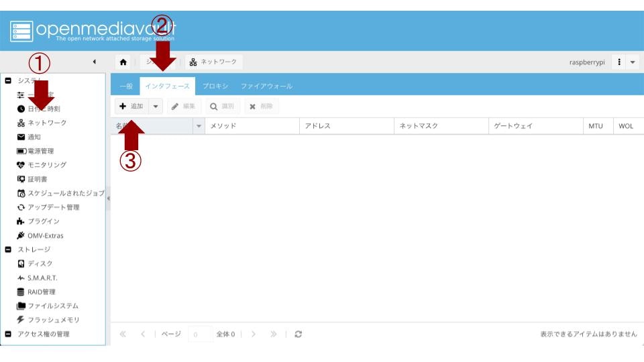The width and height of the screenshot is (644, 362).
Task: Switch to the プロキシ tab
Action: pos(215,86)
